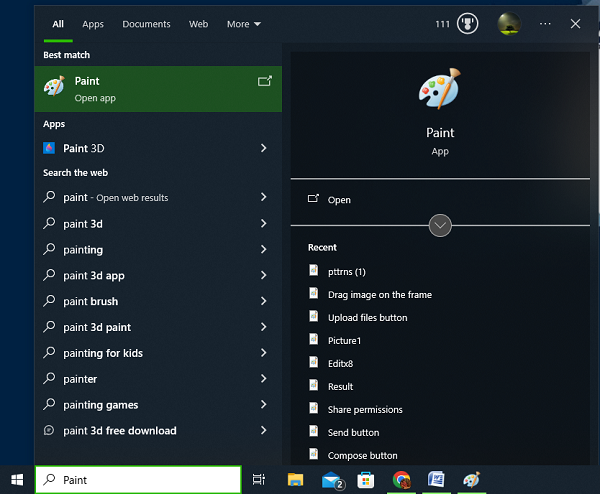Expand the 'paint 3d paint' suggestion arrow
600x494 pixels.
tap(264, 327)
